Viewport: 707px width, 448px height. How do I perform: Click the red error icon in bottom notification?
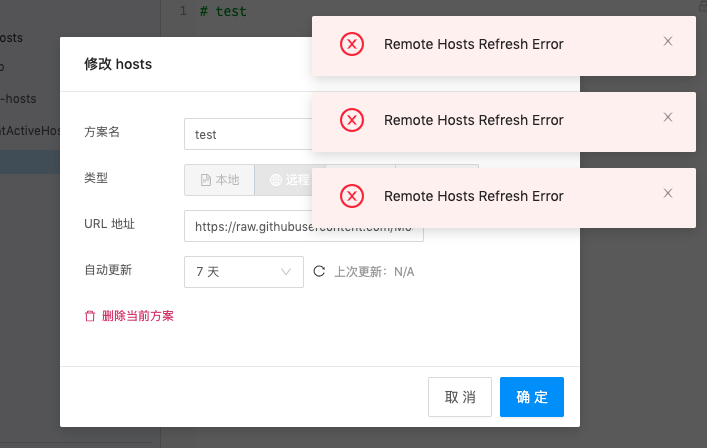(x=352, y=196)
